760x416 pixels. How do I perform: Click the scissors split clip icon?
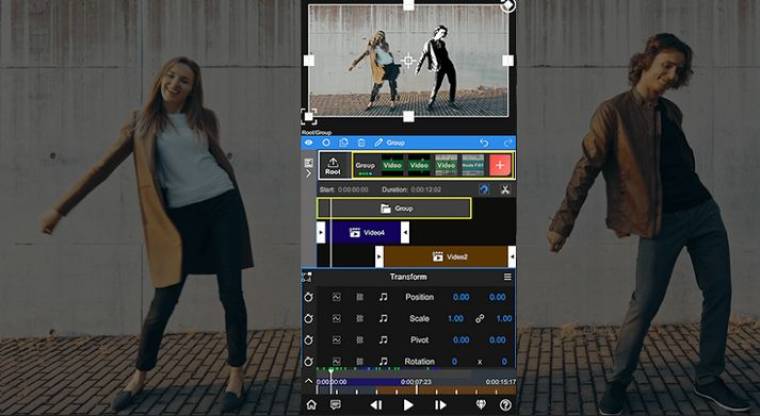(505, 189)
